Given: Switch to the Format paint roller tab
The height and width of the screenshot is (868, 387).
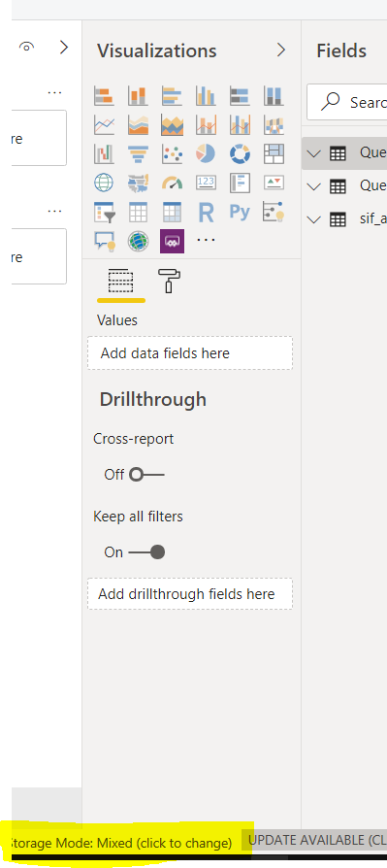Looking at the screenshot, I should pyautogui.click(x=169, y=282).
